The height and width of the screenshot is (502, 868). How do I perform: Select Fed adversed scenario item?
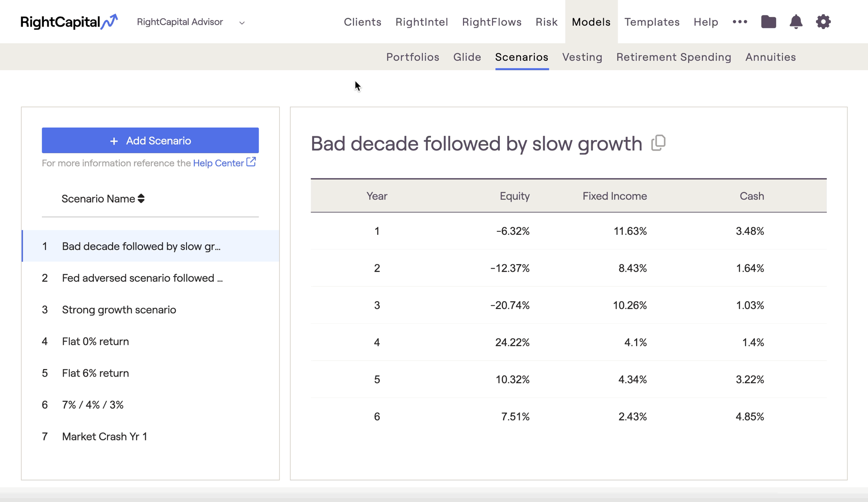pos(142,278)
